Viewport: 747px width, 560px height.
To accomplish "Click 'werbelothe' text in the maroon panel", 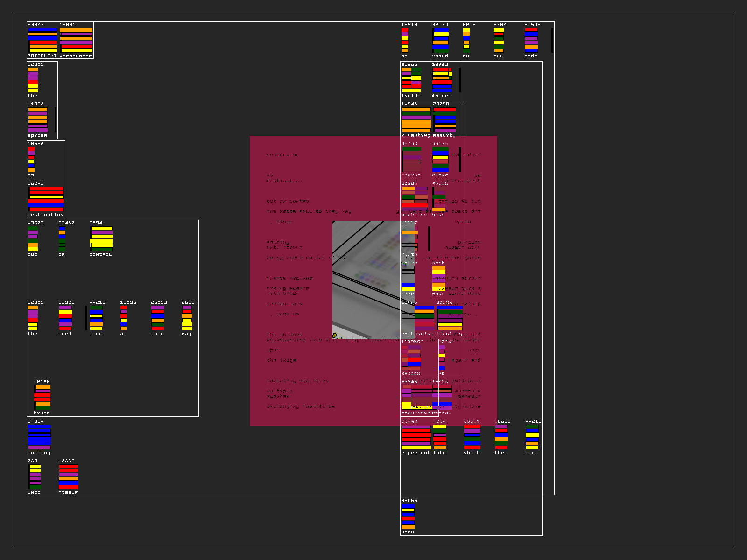I will [x=283, y=155].
